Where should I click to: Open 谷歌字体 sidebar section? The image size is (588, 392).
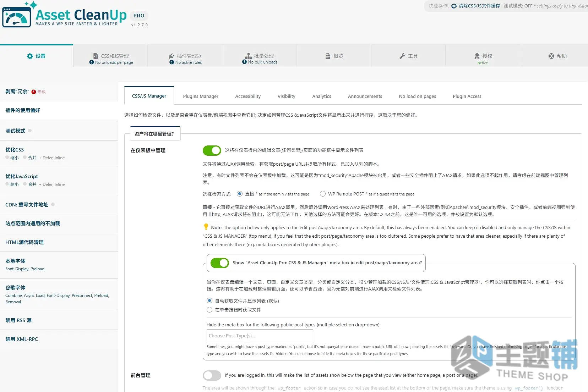59,294
